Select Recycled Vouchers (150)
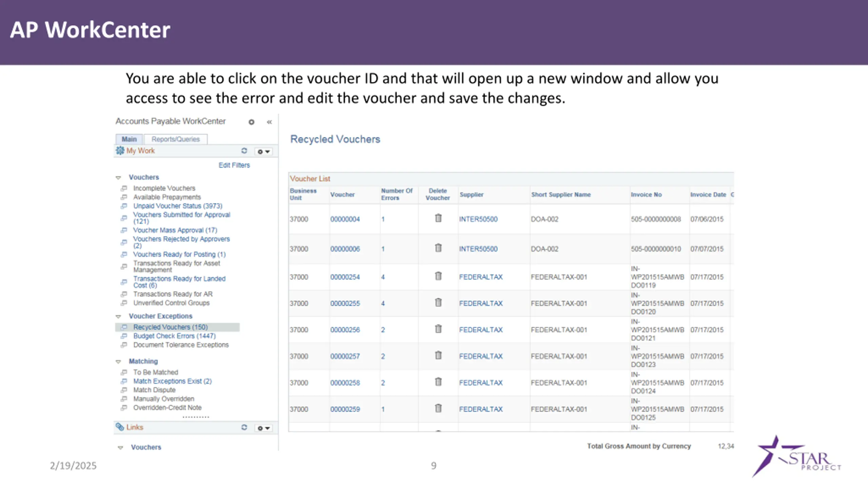 click(171, 327)
